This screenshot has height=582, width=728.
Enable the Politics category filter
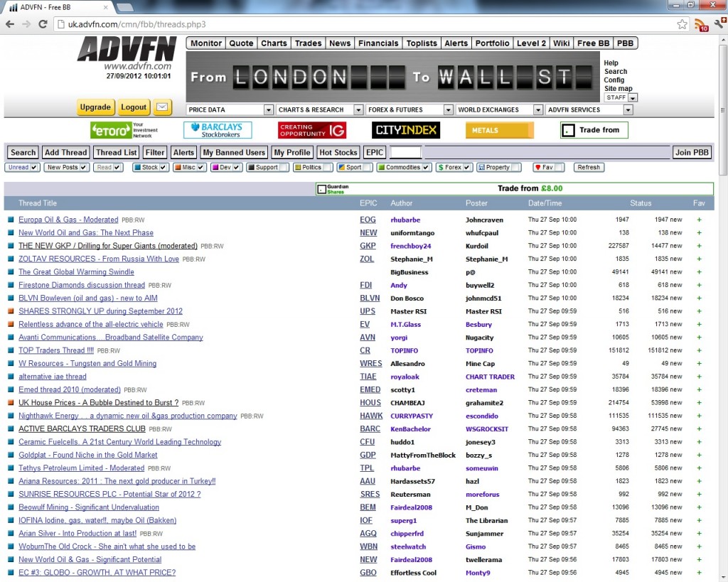327,168
